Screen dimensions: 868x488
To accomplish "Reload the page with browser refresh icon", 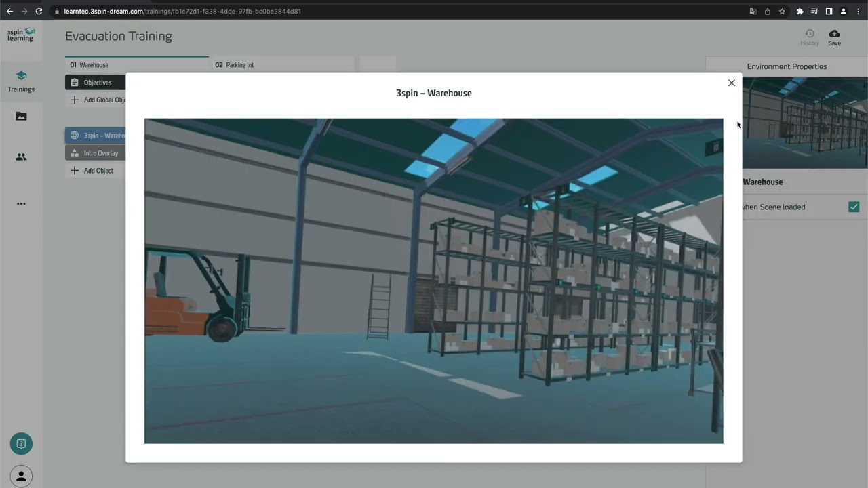I will point(39,12).
